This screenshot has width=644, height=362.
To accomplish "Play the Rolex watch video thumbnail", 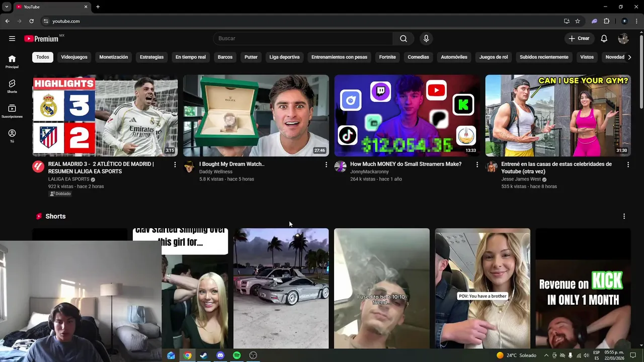I will tap(256, 116).
